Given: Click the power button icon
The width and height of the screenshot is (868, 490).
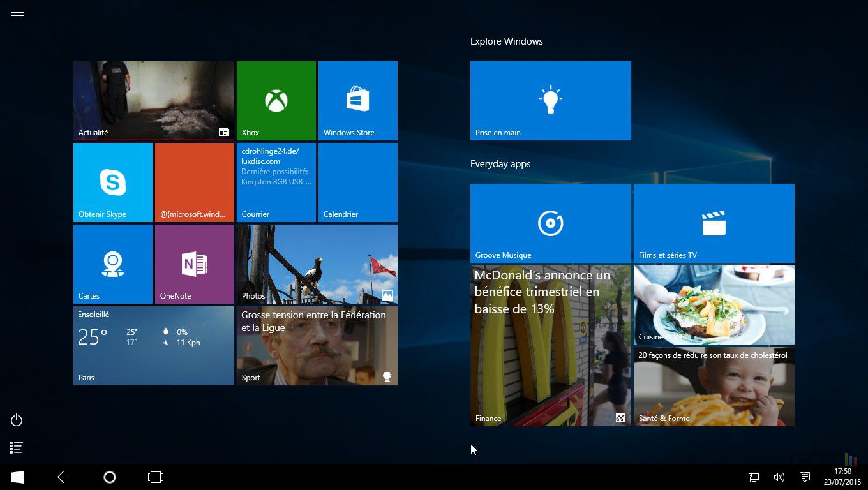Looking at the screenshot, I should point(17,420).
